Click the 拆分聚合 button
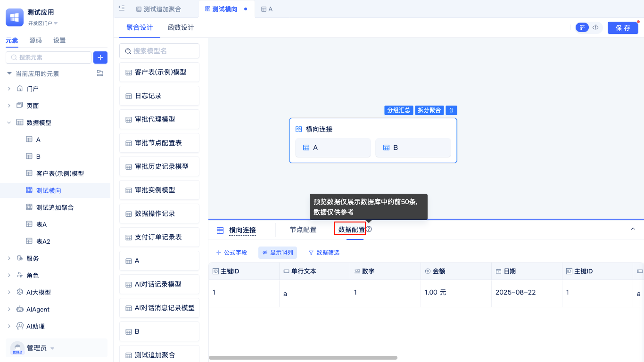644x362 pixels. (x=429, y=110)
